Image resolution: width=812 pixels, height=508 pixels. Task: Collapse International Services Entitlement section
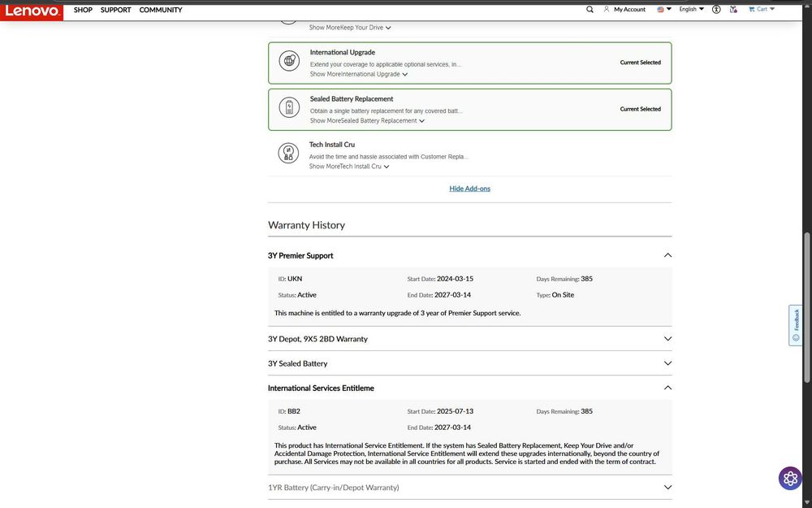point(667,388)
